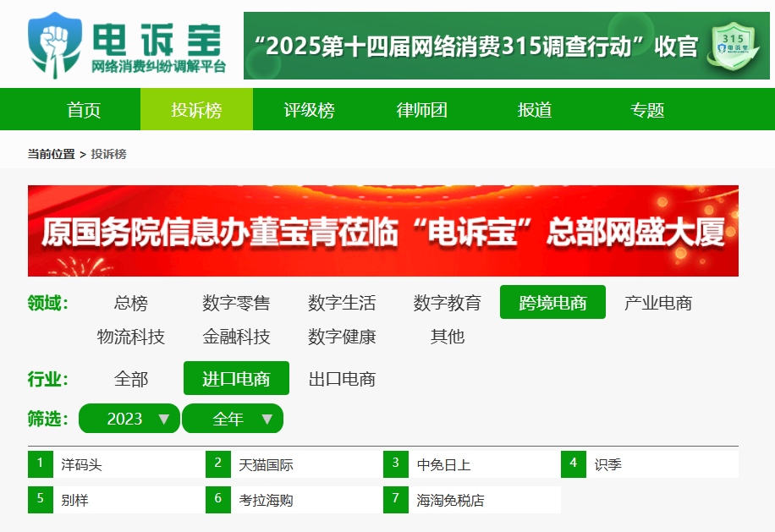Open the rank 4 entry 识季

pos(608,464)
